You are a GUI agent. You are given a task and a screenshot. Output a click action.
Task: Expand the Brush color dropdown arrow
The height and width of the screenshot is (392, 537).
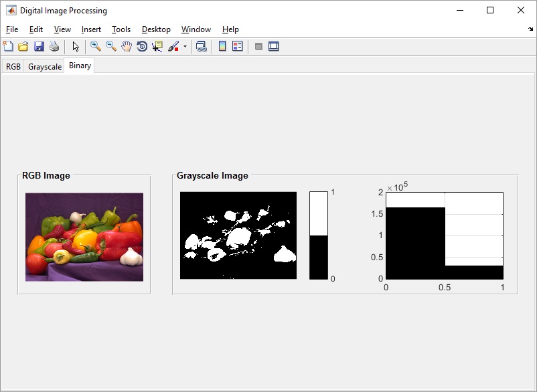tap(185, 47)
